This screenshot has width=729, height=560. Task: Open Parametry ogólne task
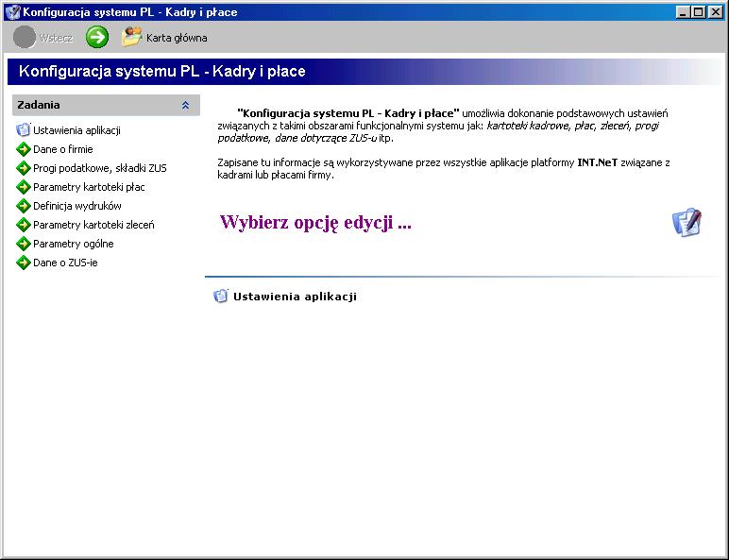coord(74,244)
